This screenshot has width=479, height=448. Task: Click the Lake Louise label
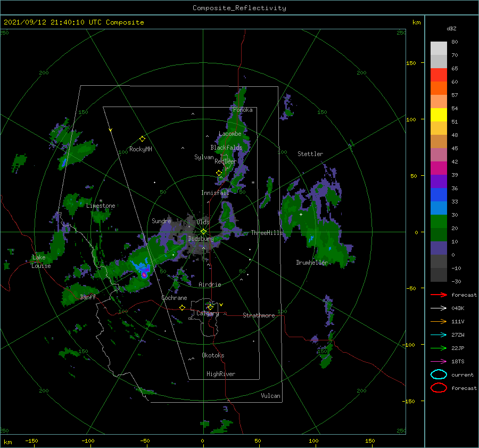click(41, 262)
